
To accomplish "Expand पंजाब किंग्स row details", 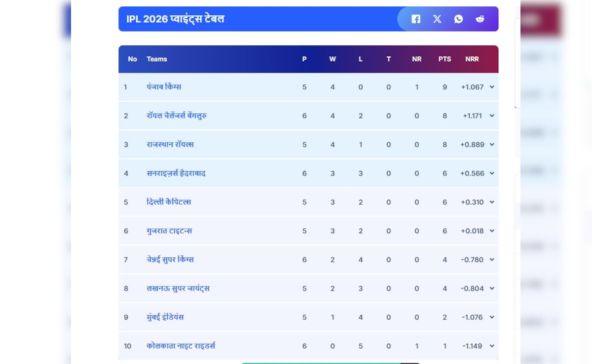I will point(492,87).
